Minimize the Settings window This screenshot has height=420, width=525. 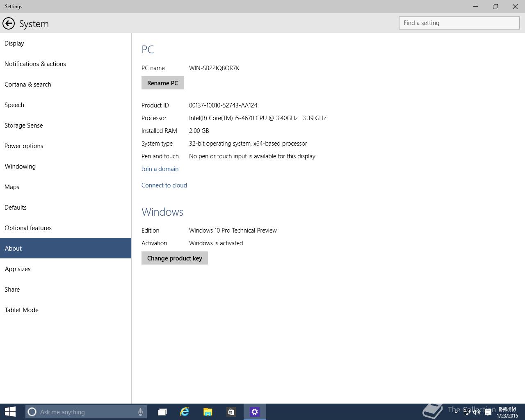click(476, 7)
